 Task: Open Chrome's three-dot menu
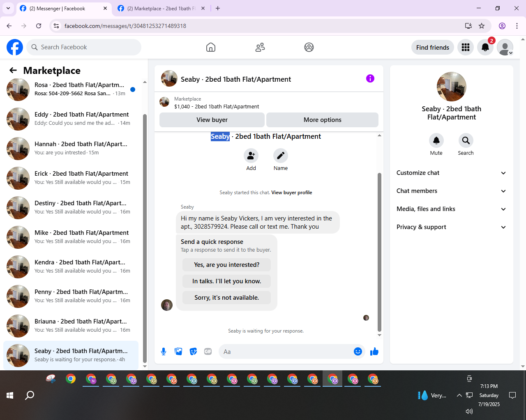(x=517, y=26)
